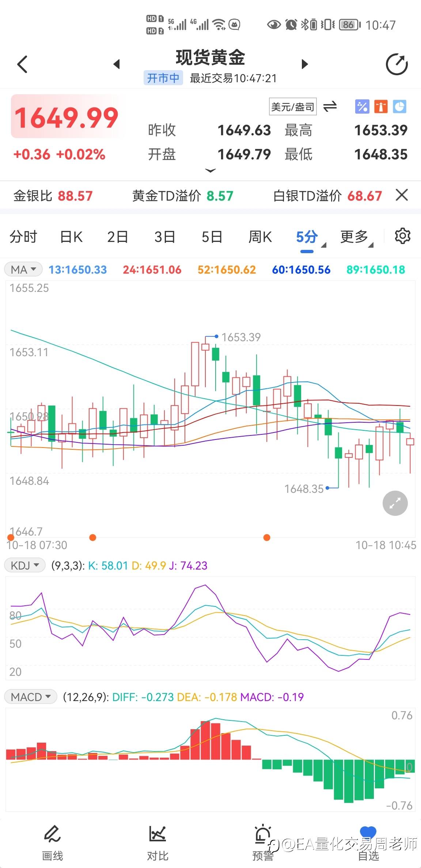This screenshot has height=868, width=421.
Task: Open the MACD indicator dropdown
Action: click(31, 697)
